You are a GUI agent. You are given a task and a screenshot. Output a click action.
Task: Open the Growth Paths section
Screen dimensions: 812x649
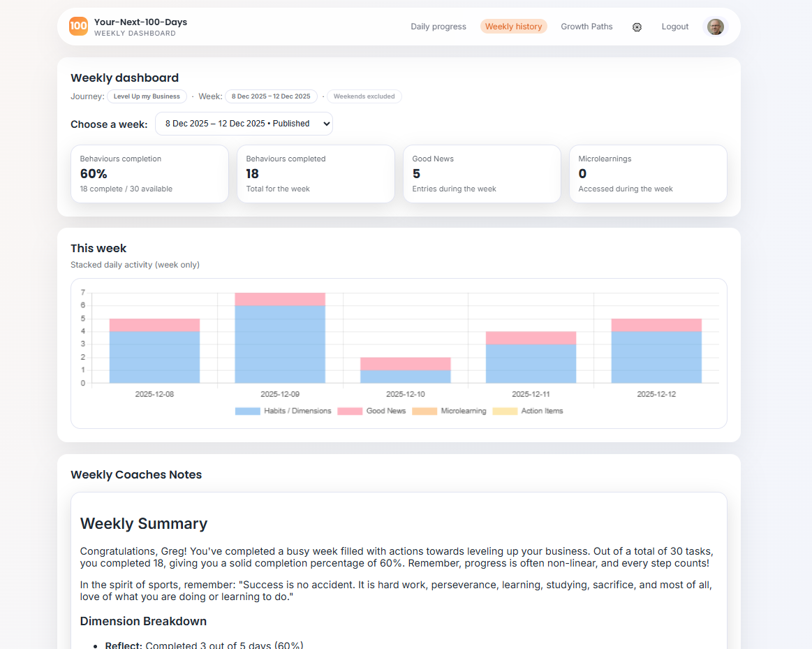[586, 27]
